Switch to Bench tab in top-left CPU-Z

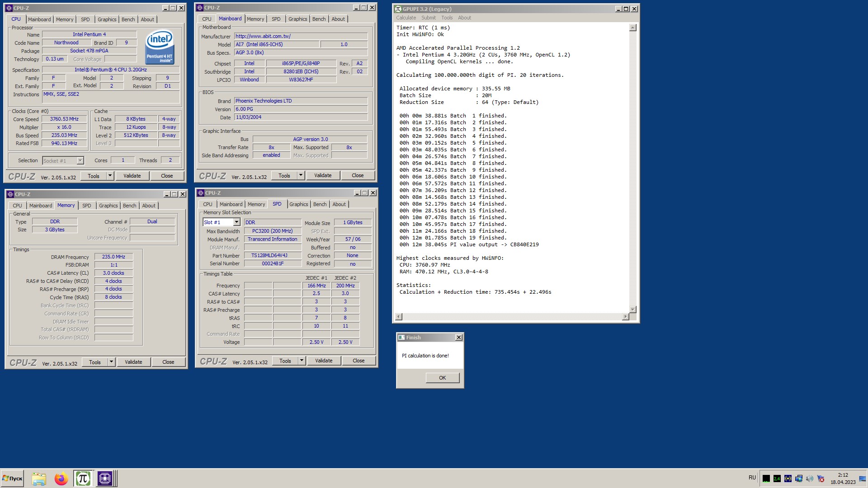128,19
